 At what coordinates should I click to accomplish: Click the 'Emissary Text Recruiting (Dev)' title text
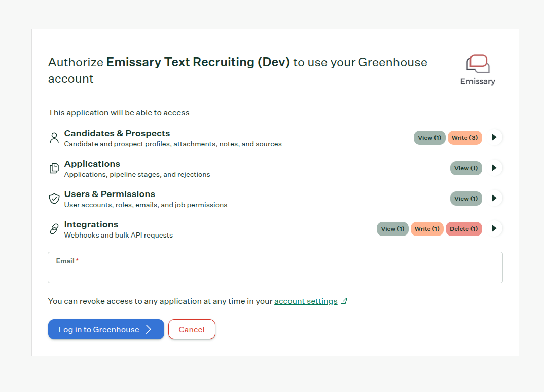tap(198, 62)
